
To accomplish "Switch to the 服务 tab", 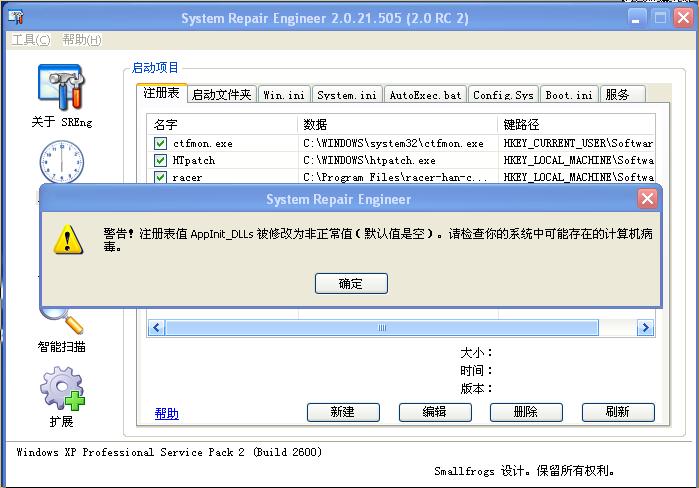I will 622,94.
